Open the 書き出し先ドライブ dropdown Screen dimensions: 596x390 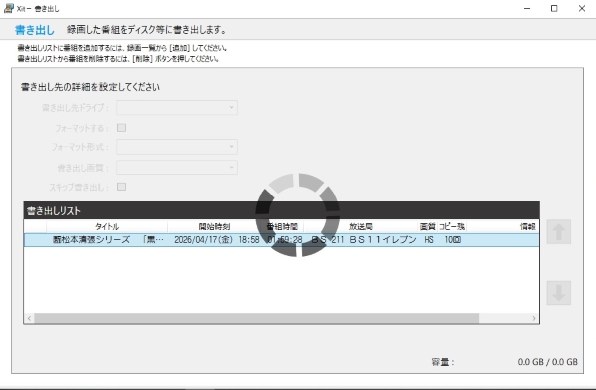pos(177,108)
